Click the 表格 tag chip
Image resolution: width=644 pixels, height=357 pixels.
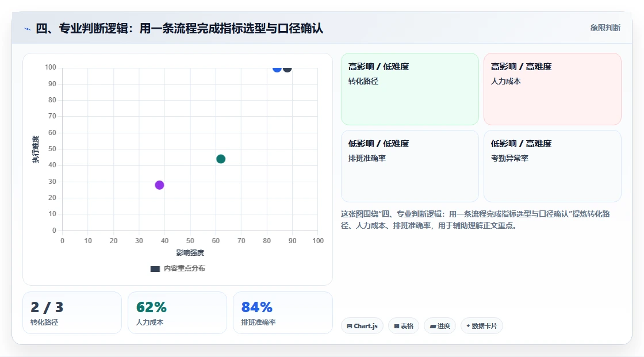tap(404, 326)
